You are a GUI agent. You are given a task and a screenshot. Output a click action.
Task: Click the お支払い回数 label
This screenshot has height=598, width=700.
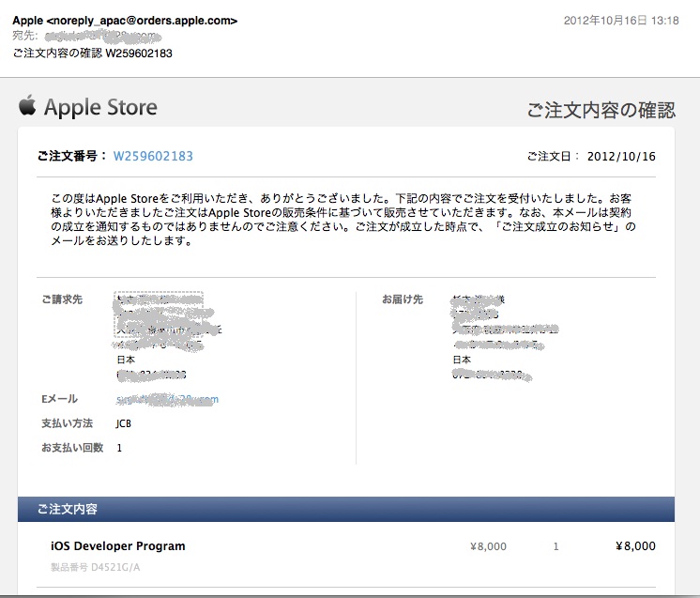(71, 448)
